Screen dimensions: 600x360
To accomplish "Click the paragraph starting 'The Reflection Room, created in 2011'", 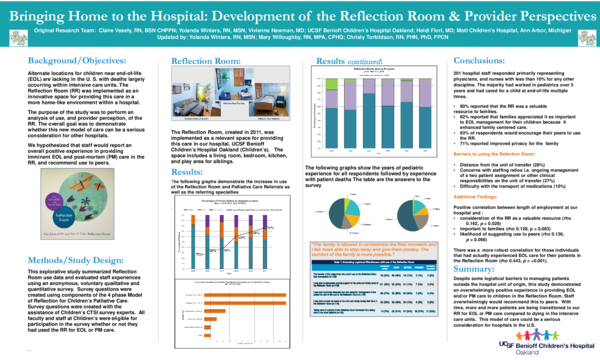I will [229, 147].
